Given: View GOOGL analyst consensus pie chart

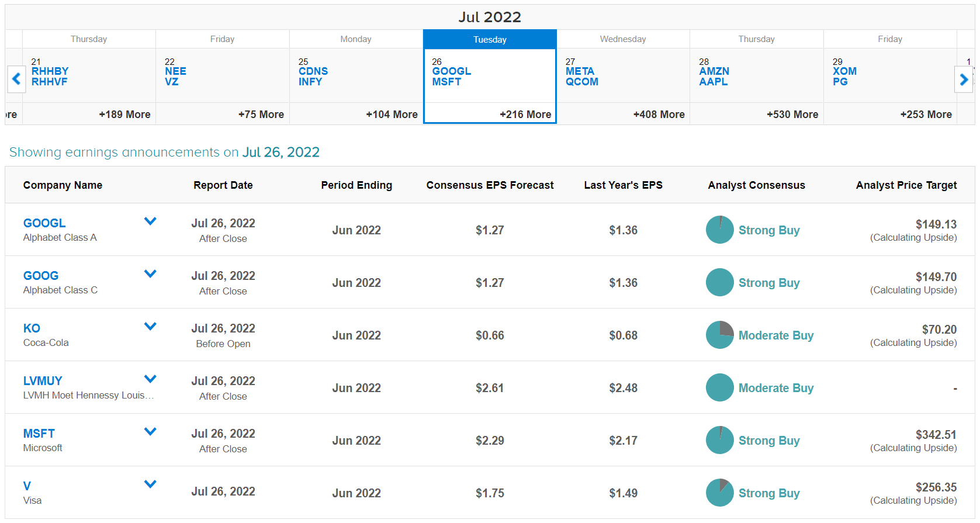Looking at the screenshot, I should tap(719, 230).
